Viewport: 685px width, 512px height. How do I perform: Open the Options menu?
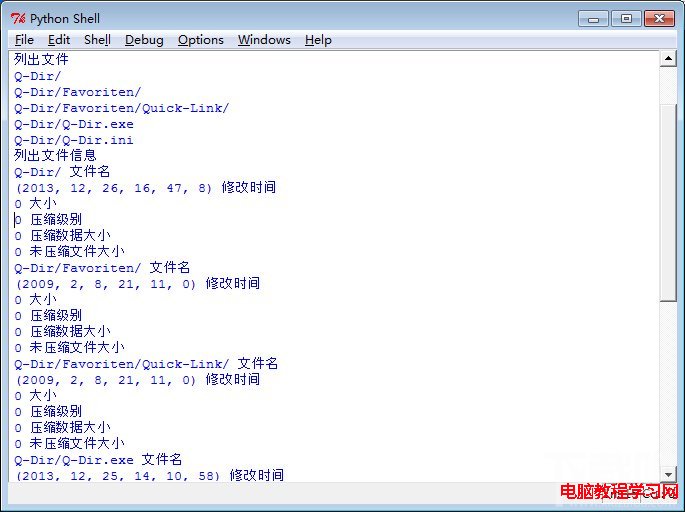tap(201, 40)
